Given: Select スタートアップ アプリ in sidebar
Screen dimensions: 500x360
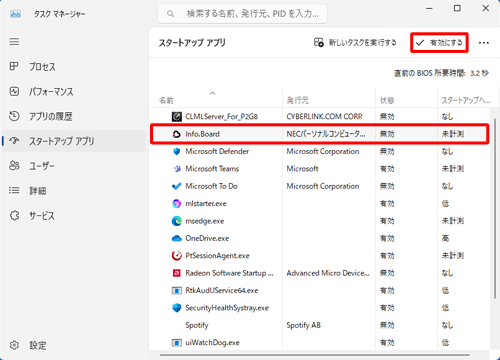Looking at the screenshot, I should 73,141.
